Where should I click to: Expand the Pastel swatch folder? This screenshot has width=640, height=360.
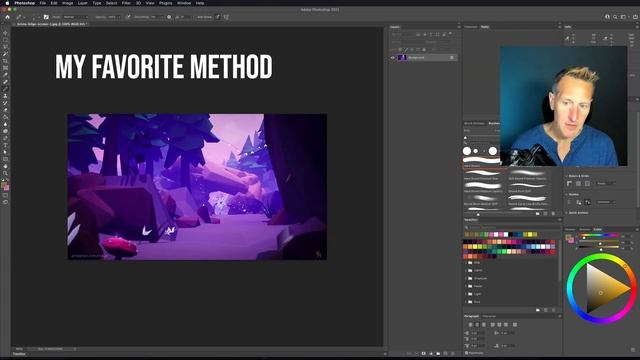pos(466,286)
